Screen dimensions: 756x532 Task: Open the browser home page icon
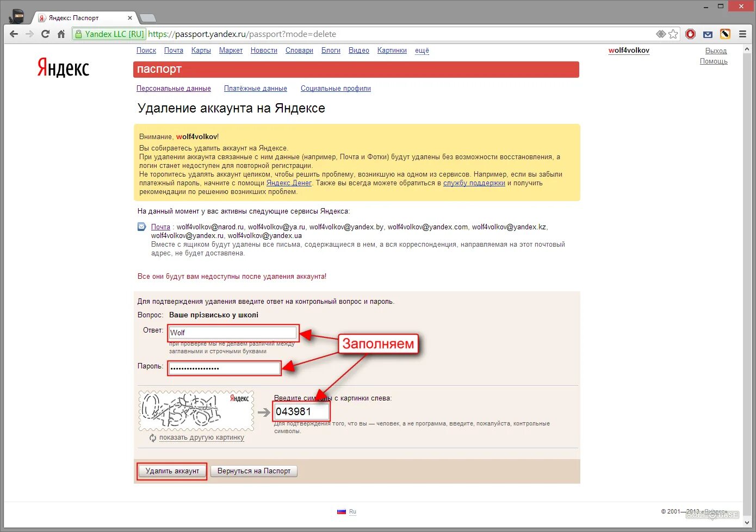pyautogui.click(x=61, y=34)
